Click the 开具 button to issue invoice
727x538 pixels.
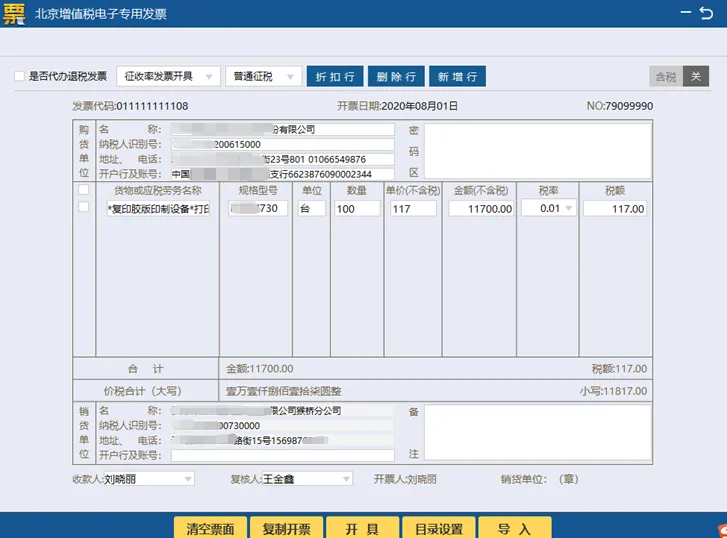tap(363, 528)
